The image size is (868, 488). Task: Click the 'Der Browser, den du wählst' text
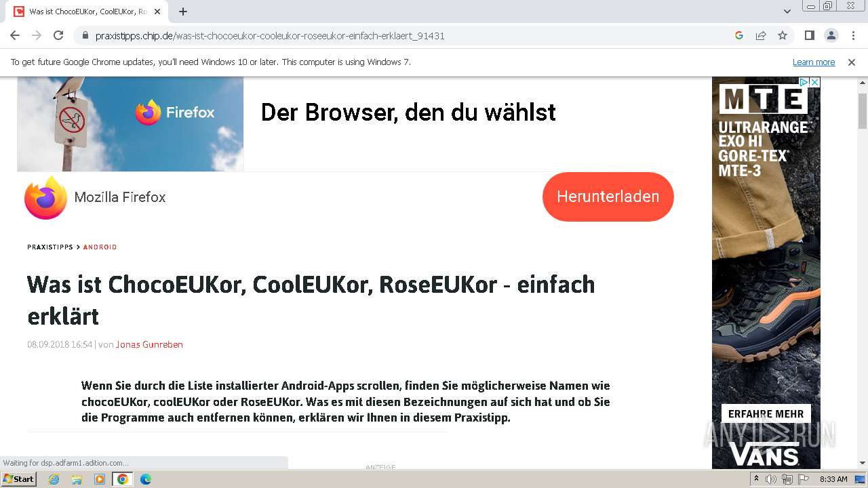pos(408,113)
